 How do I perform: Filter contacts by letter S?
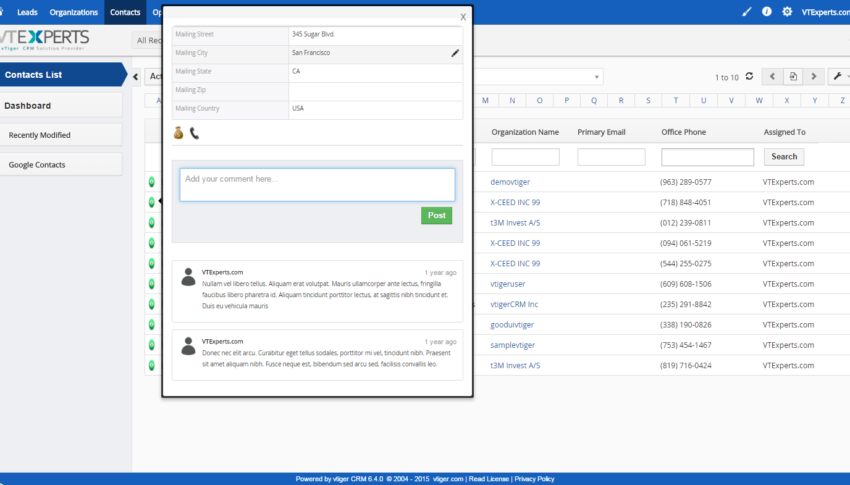click(x=648, y=100)
